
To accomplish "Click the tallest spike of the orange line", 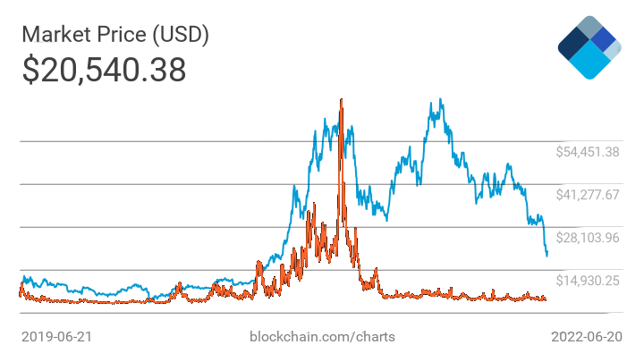I will (342, 101).
